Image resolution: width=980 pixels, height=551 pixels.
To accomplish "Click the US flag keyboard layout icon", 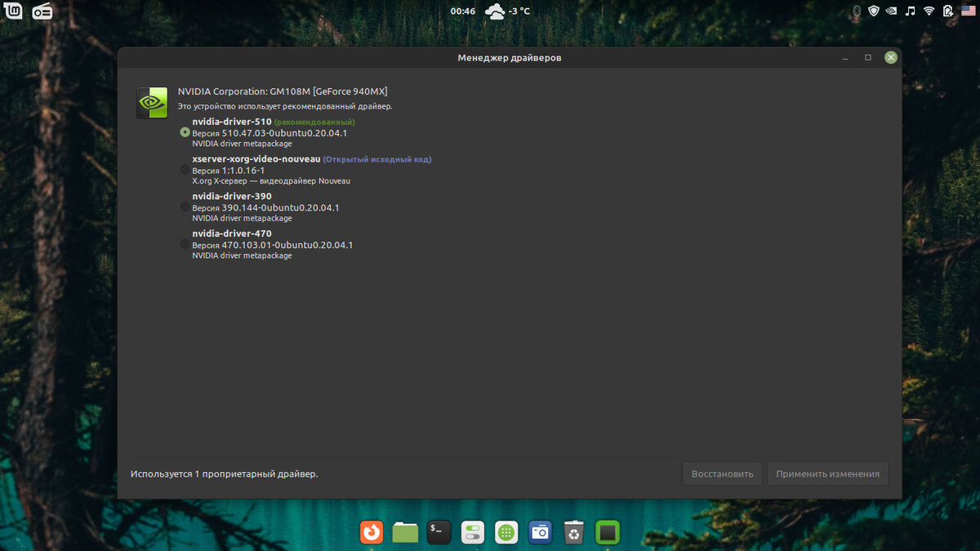I will pyautogui.click(x=968, y=11).
